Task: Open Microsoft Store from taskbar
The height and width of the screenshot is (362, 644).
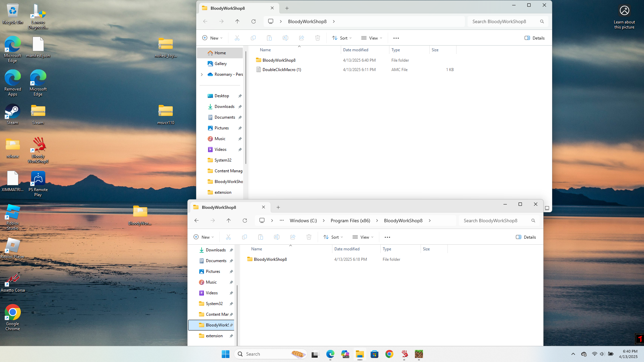Action: coord(375,354)
